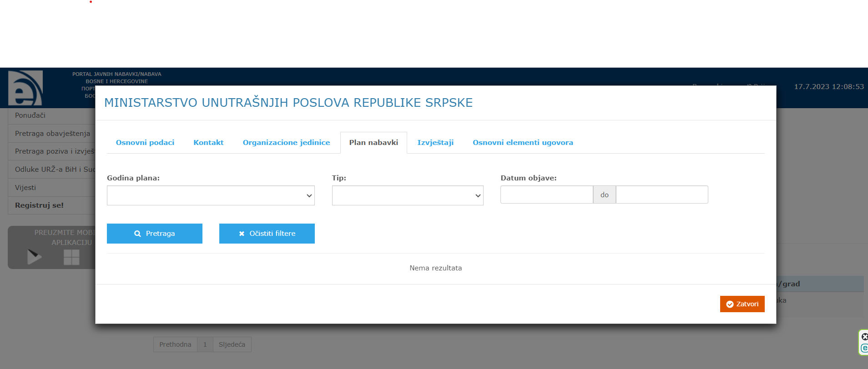
Task: Click the Windows store icon
Action: 71,257
